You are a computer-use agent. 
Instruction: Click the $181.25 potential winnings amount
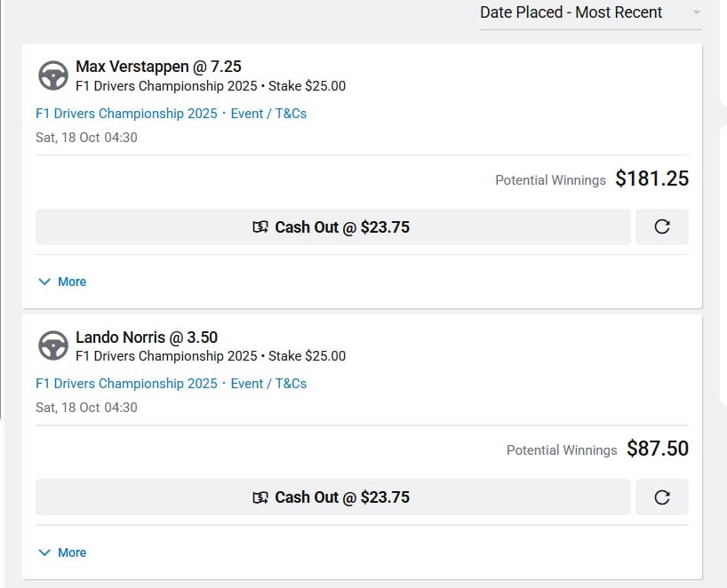coord(651,179)
